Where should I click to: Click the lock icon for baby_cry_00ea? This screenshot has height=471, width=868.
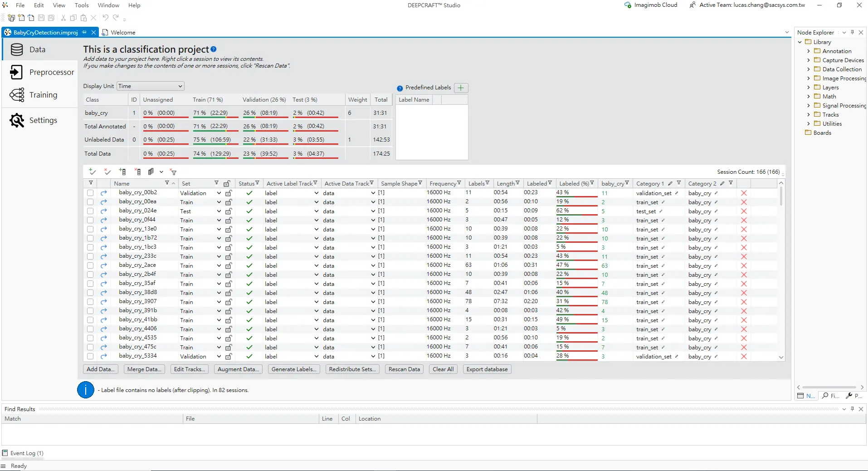pyautogui.click(x=229, y=202)
